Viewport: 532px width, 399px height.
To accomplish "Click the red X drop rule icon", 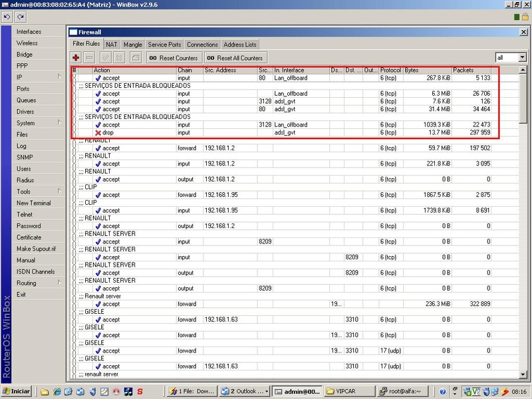I will pos(98,132).
